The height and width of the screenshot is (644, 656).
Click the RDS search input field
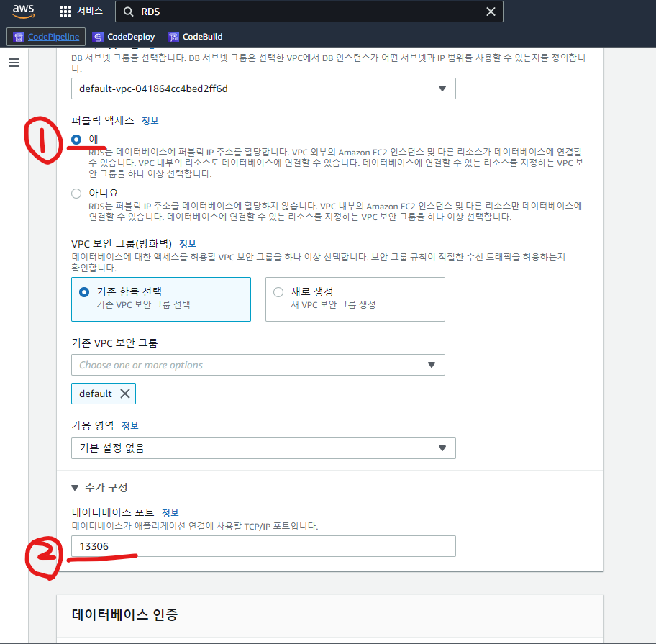pyautogui.click(x=309, y=12)
